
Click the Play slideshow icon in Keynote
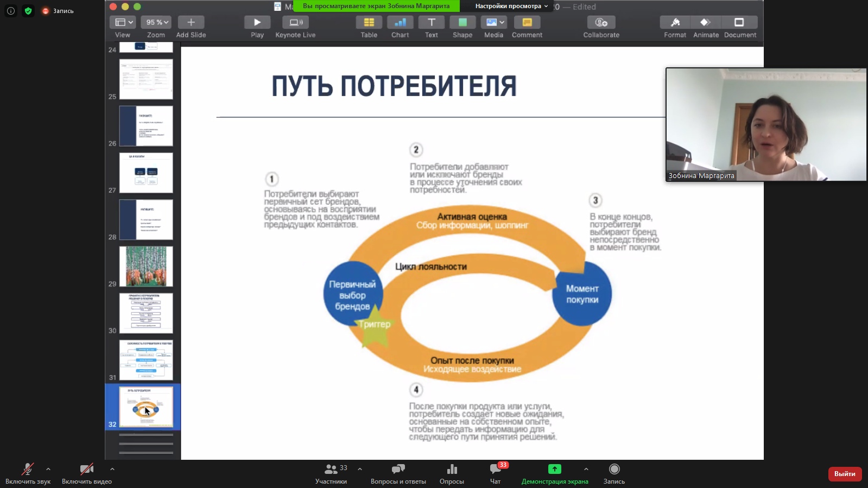tap(257, 22)
